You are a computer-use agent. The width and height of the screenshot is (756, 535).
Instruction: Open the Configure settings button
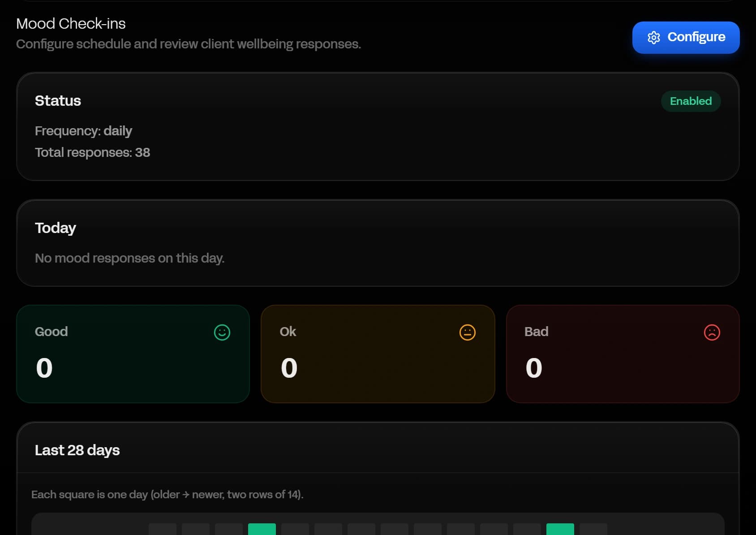pos(686,37)
